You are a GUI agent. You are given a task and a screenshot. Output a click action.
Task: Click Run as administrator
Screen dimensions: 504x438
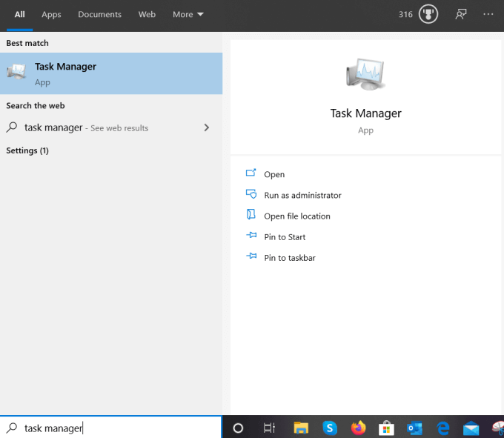[x=302, y=196]
